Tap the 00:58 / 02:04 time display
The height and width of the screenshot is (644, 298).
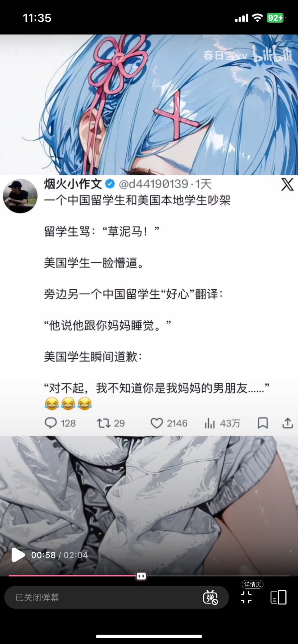[x=59, y=555]
